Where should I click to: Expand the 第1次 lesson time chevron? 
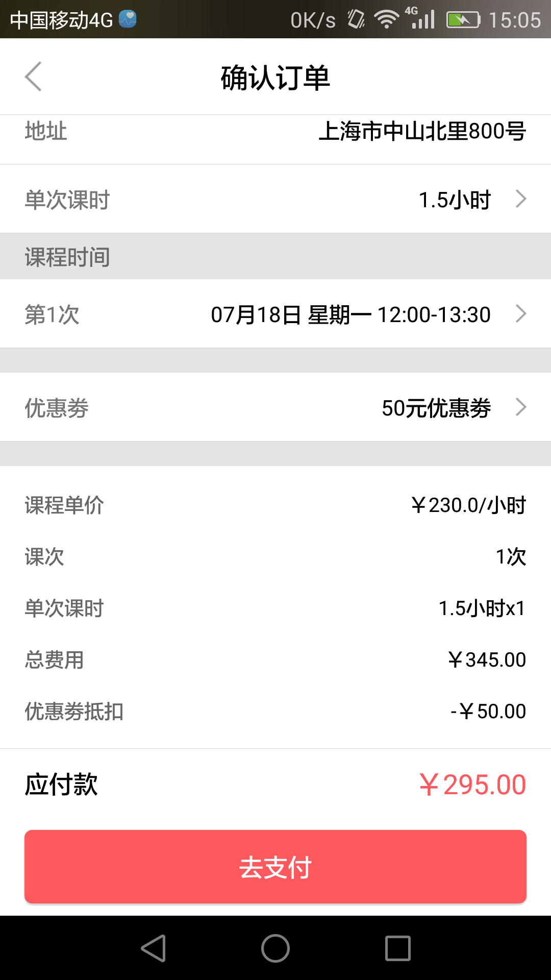coord(520,313)
